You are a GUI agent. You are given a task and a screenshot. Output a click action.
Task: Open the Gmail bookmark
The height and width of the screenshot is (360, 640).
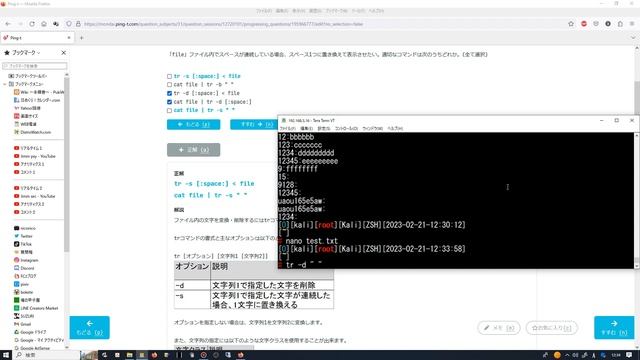pyautogui.click(x=22, y=324)
